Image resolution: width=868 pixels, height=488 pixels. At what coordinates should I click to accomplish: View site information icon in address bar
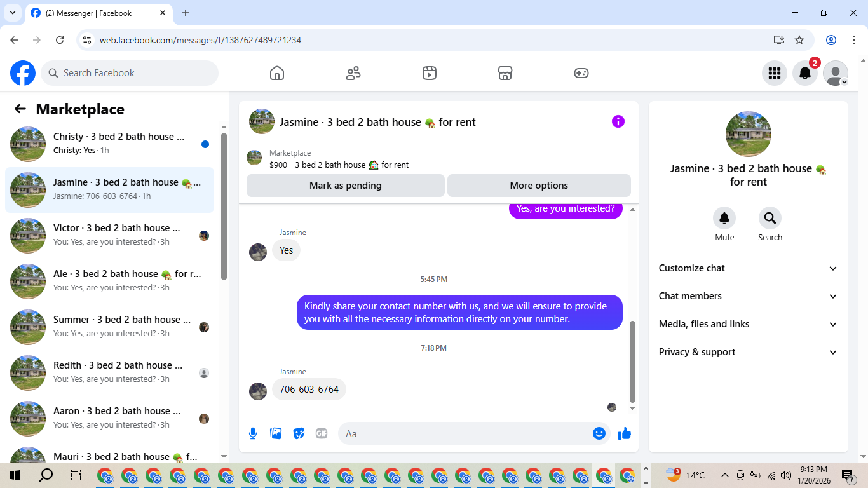click(x=88, y=40)
